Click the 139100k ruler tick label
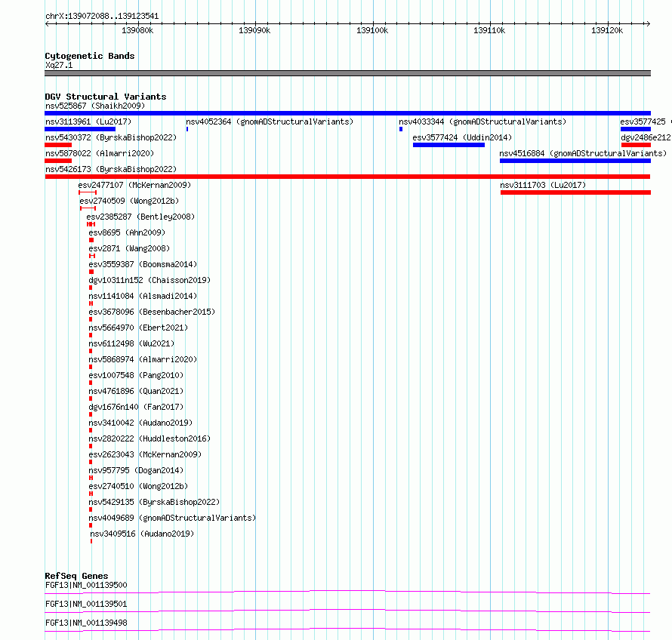 coord(372,30)
